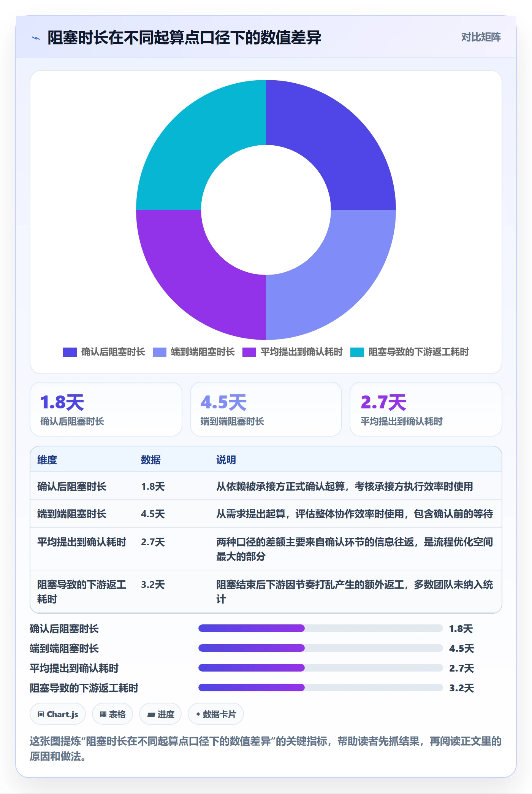
Task: Click the 表格 tag chip
Action: point(112,714)
